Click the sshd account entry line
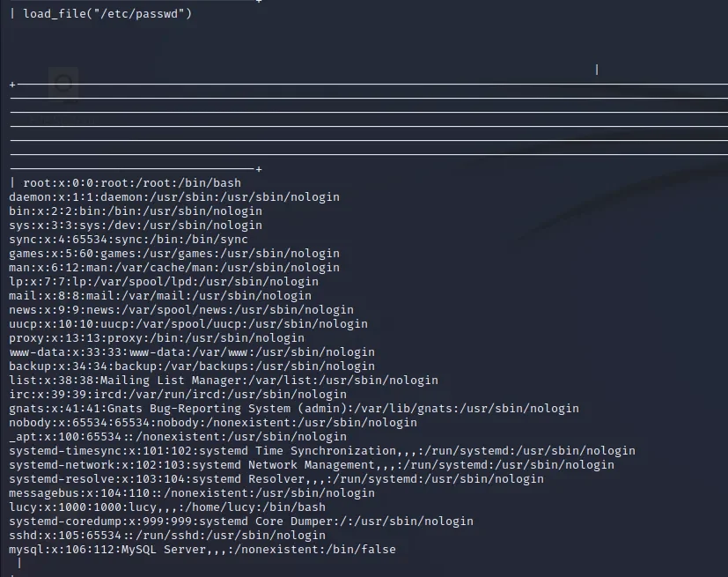The image size is (728, 577). coord(166,536)
